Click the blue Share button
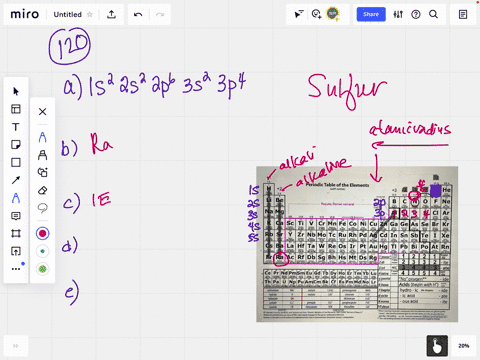Screen dimensions: 480x360 click(x=371, y=14)
